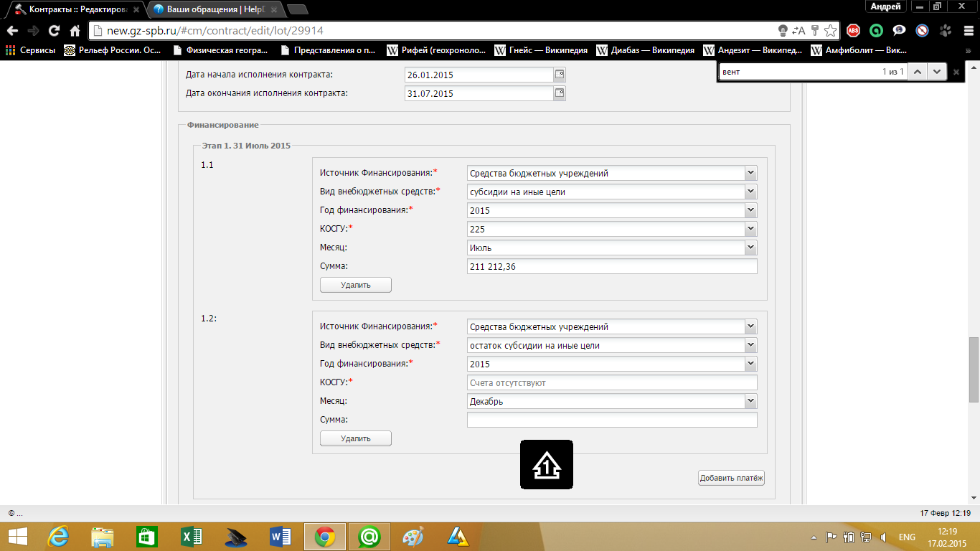980x551 pixels.
Task: Go back to the previous page
Action: point(12,31)
